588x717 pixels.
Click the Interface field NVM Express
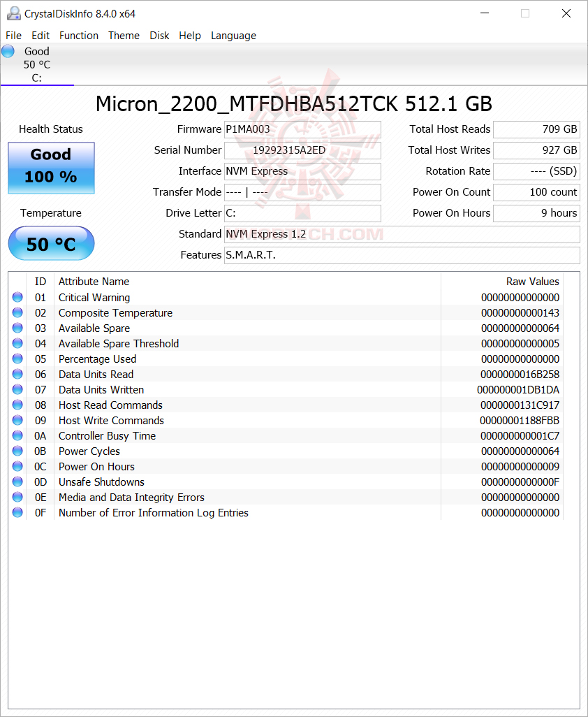pos(302,171)
